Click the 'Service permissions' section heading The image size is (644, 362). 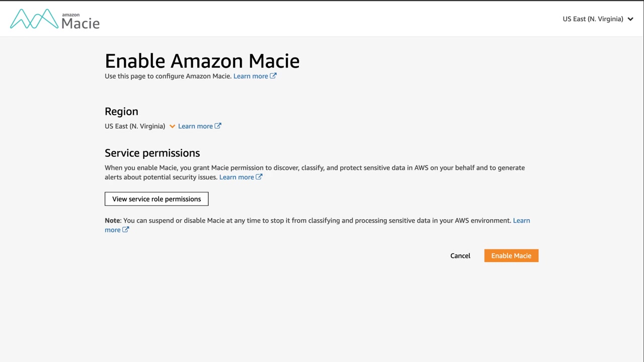coord(152,153)
